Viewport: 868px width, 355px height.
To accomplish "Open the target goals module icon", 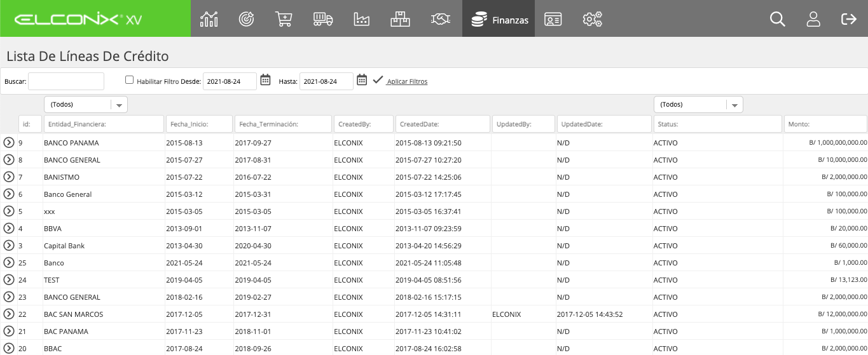I will tap(246, 19).
